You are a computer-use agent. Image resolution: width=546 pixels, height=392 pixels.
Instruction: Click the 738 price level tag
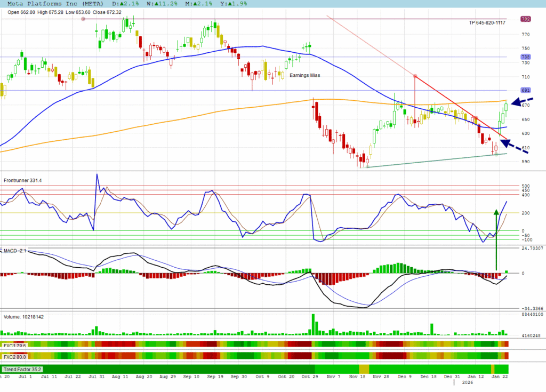525,57
